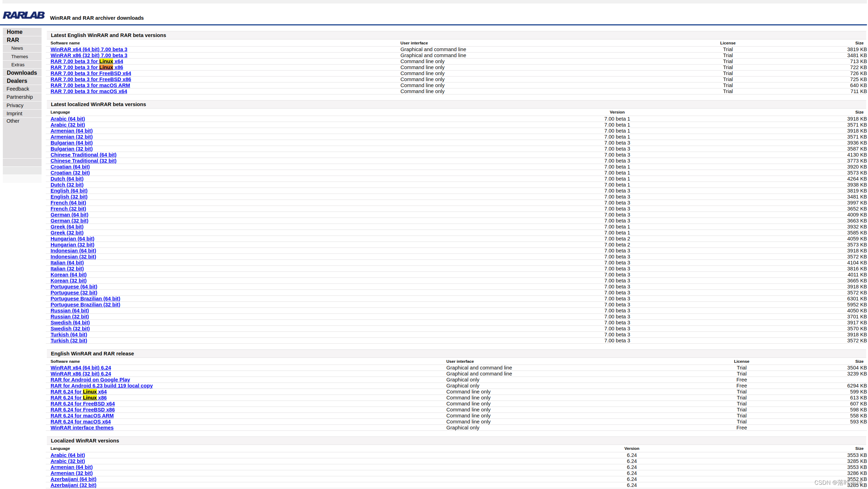Open Azerbaijani (32 bit) link
Viewport: 868px width, 489px height.
[x=73, y=485]
